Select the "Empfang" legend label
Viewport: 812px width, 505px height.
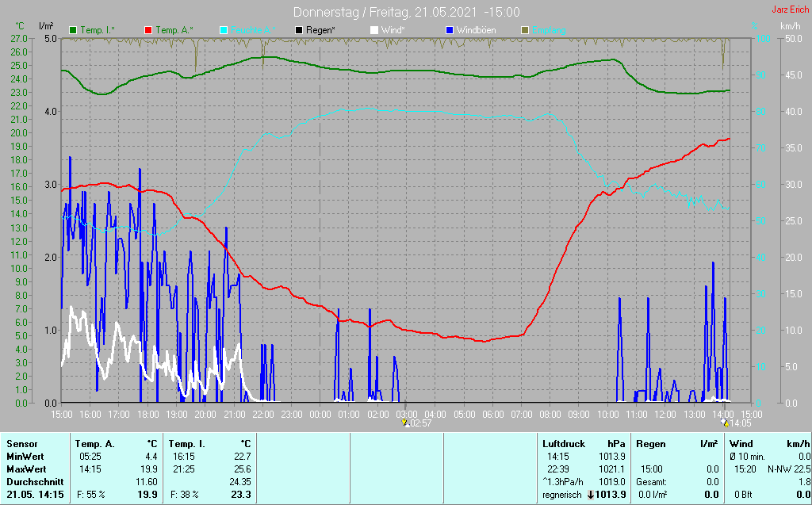point(549,30)
